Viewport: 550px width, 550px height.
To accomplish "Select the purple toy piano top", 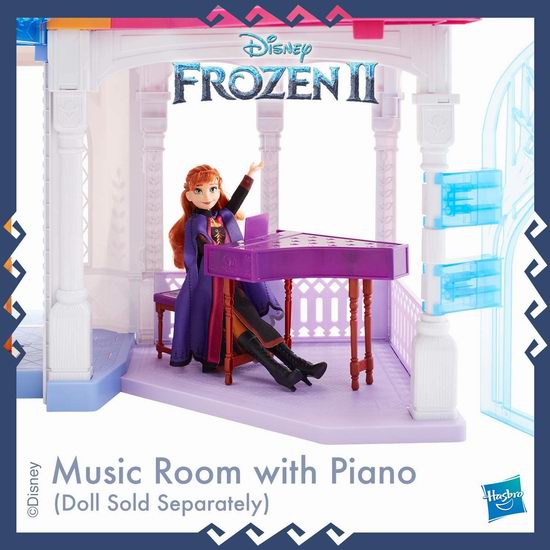I will [307, 255].
